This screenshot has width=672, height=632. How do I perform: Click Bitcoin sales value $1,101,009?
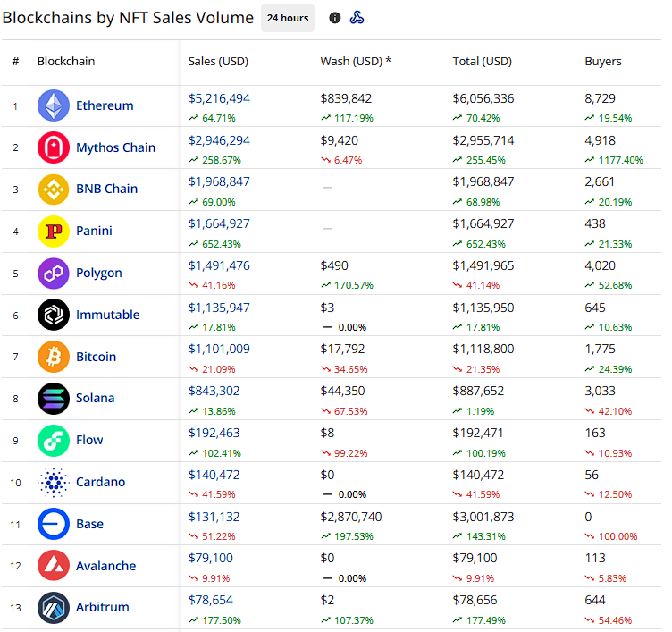(x=219, y=349)
